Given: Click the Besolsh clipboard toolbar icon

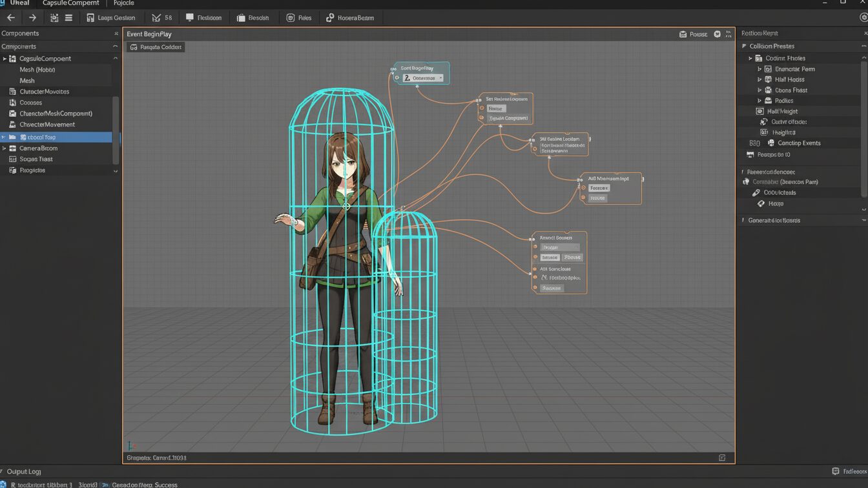Looking at the screenshot, I should (241, 18).
